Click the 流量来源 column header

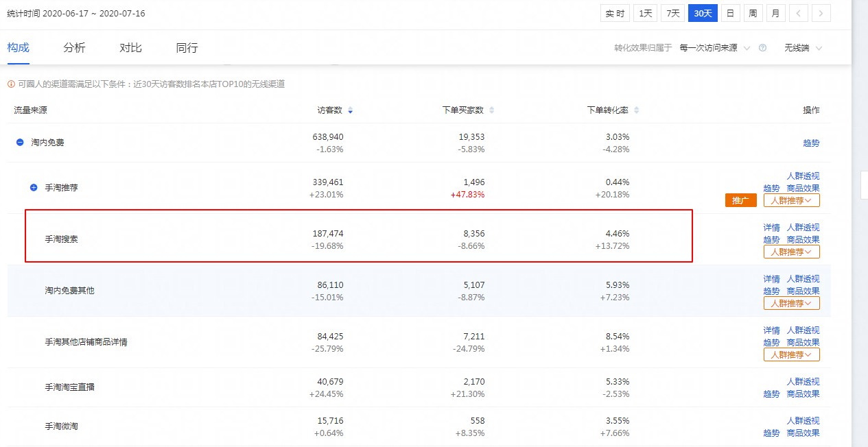point(30,110)
